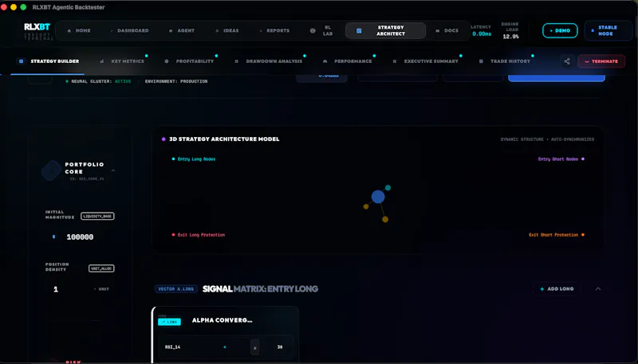Click the Docs book icon

pos(437,30)
